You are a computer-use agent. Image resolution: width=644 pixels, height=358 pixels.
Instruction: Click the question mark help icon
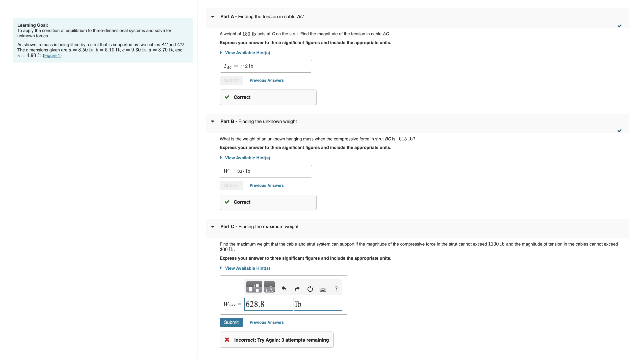(336, 289)
